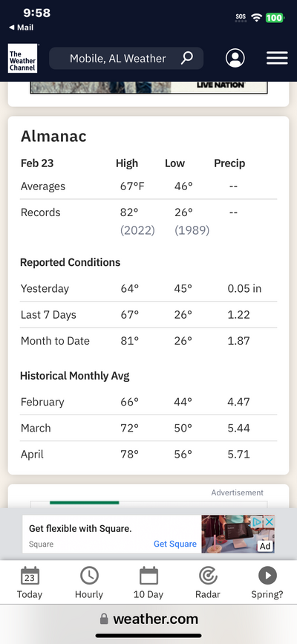Select the 'Get flexible with Square' ad text
The height and width of the screenshot is (644, 297).
(80, 529)
